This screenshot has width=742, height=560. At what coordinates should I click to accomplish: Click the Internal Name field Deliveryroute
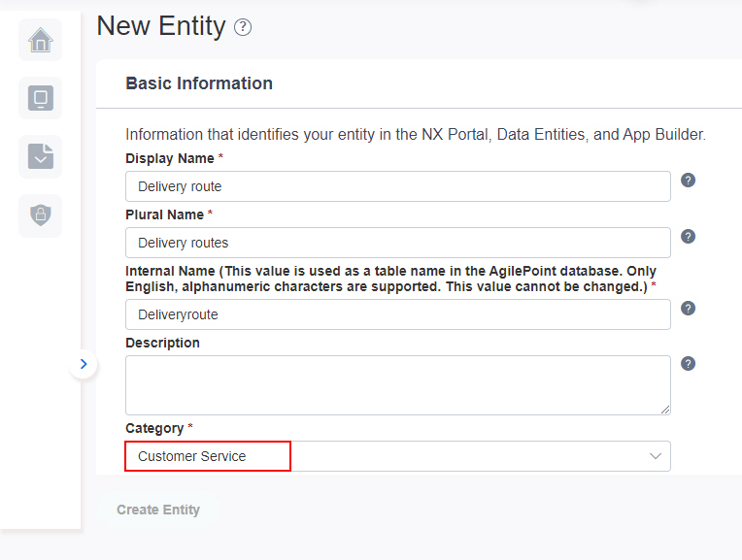[398, 314]
